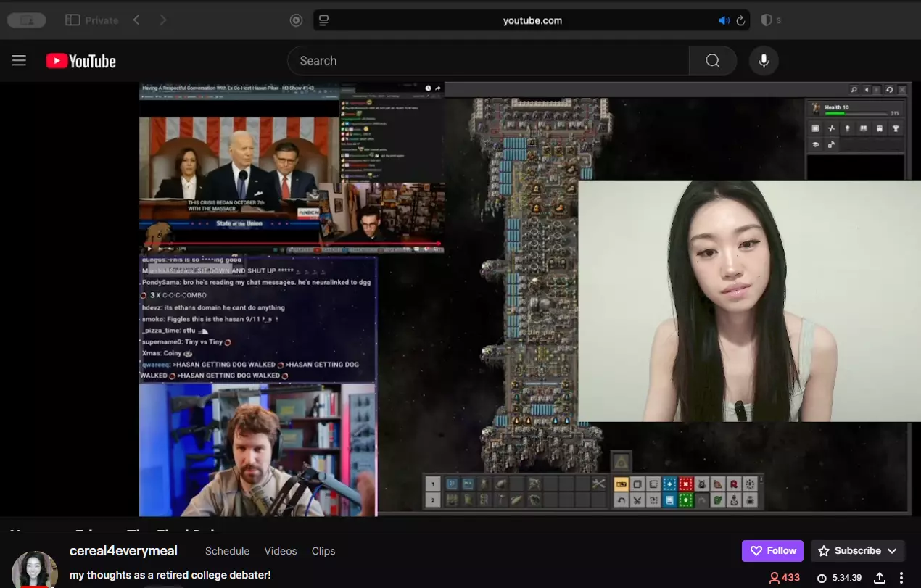The image size is (921, 588).
Task: Select the red deconstruction planner tool
Action: pyautogui.click(x=685, y=484)
